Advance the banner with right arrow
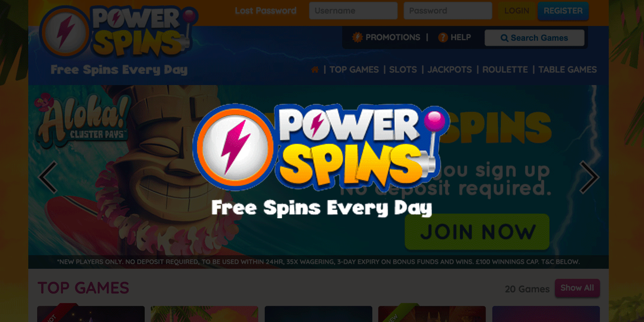 [589, 177]
